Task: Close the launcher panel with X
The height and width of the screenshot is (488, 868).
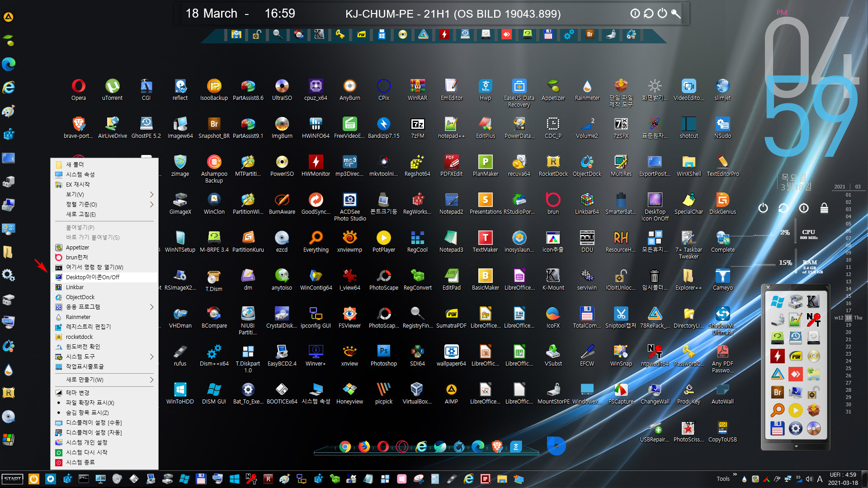Action: (x=768, y=287)
